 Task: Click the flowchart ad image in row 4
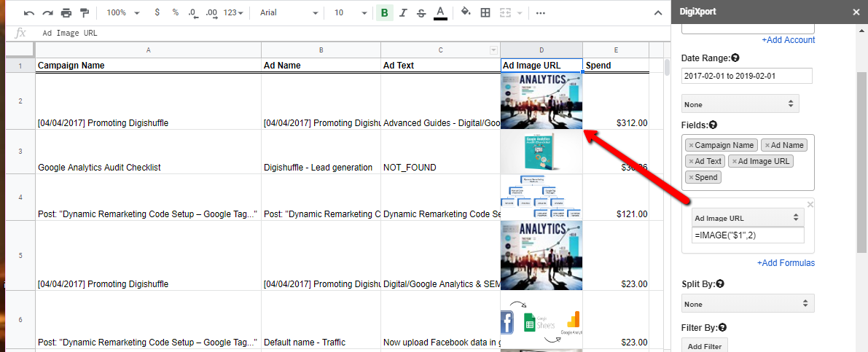[541, 197]
